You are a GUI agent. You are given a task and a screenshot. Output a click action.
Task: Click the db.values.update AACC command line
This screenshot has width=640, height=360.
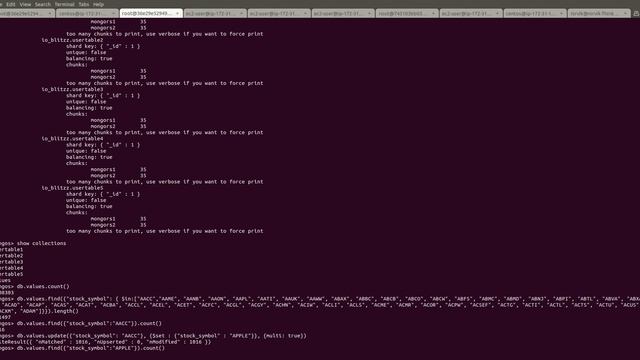(162, 336)
